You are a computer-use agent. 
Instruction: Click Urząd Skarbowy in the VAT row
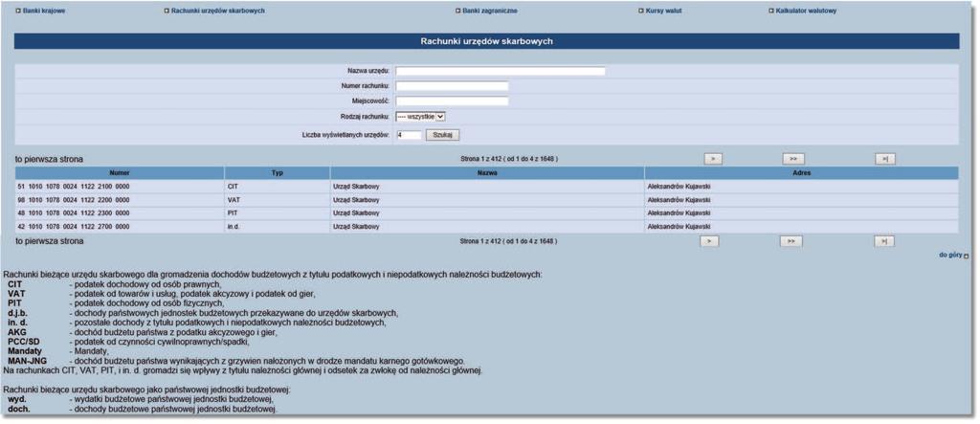pyautogui.click(x=356, y=200)
